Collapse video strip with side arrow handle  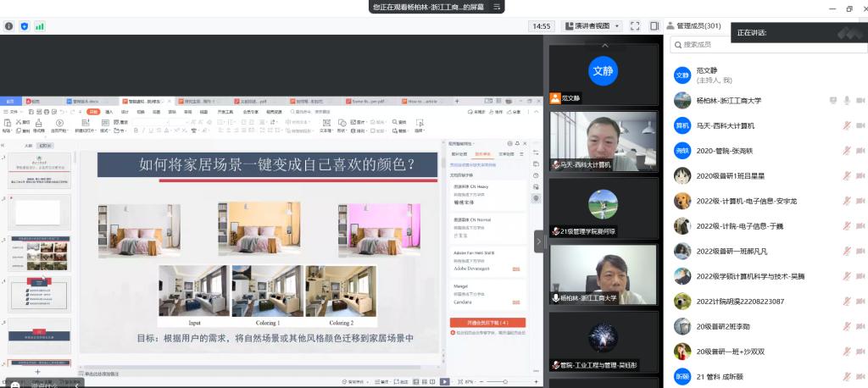click(539, 241)
